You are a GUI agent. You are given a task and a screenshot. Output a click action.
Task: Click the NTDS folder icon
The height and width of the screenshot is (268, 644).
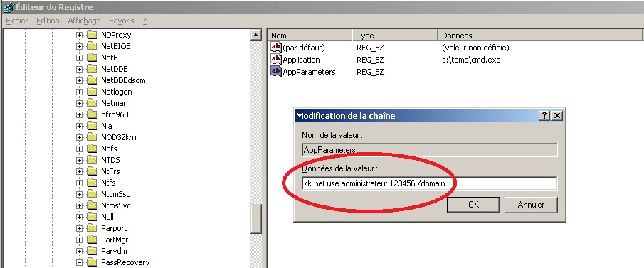click(x=92, y=160)
